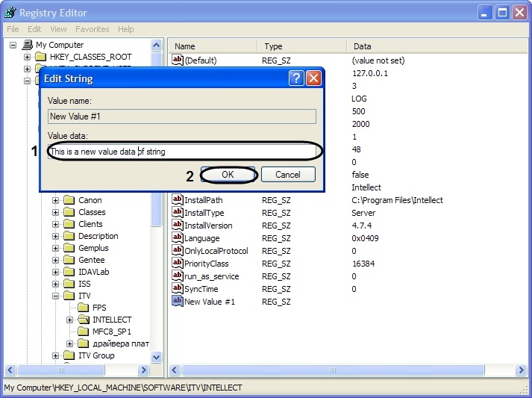Click Cancel in Edit String dialog

point(287,174)
